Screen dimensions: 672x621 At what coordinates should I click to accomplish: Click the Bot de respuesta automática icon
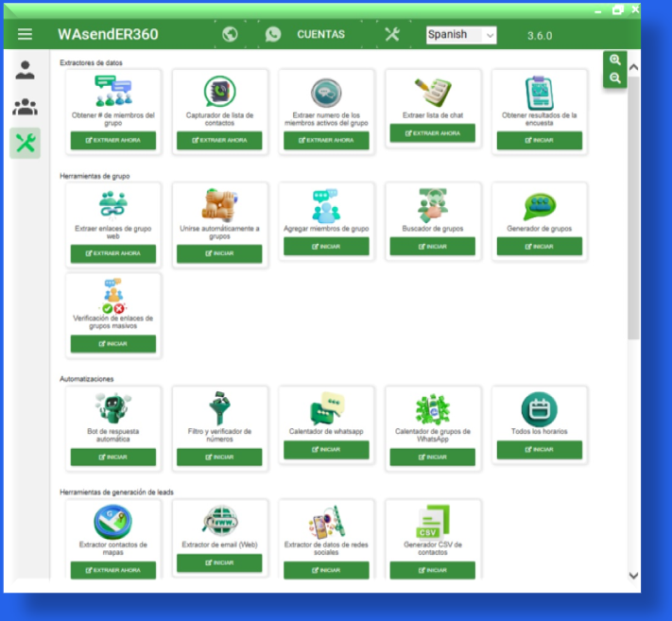pyautogui.click(x=113, y=408)
